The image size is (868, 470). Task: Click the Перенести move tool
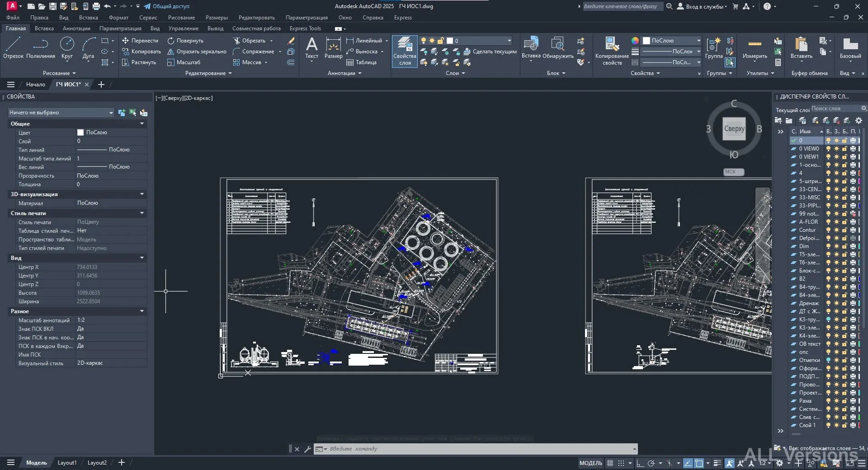pos(140,41)
